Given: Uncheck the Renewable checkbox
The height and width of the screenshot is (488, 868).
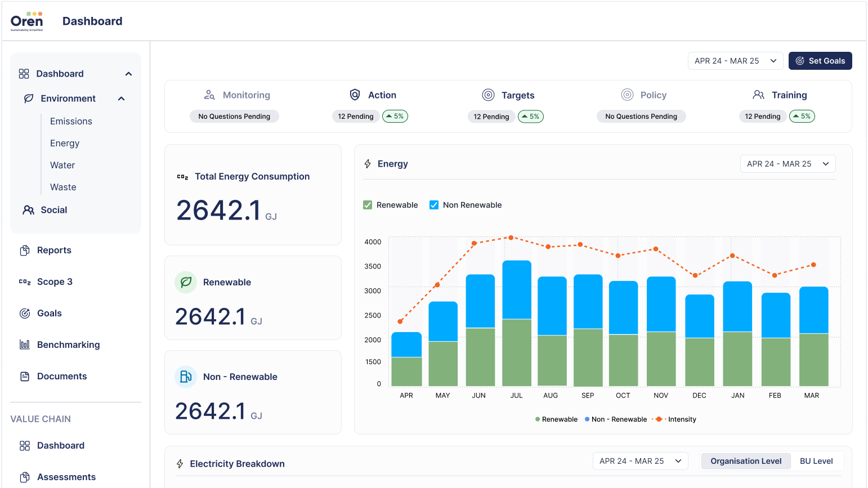Looking at the screenshot, I should 368,205.
